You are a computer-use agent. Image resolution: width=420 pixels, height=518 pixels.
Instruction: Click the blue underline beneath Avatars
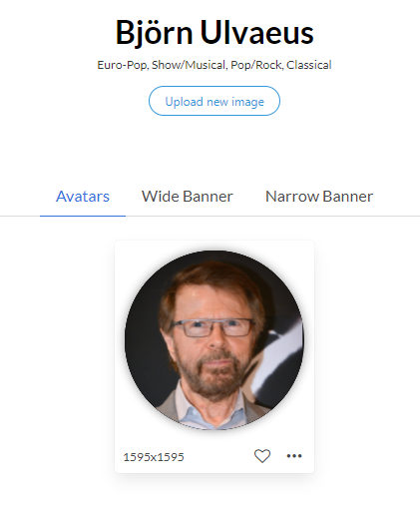click(83, 216)
